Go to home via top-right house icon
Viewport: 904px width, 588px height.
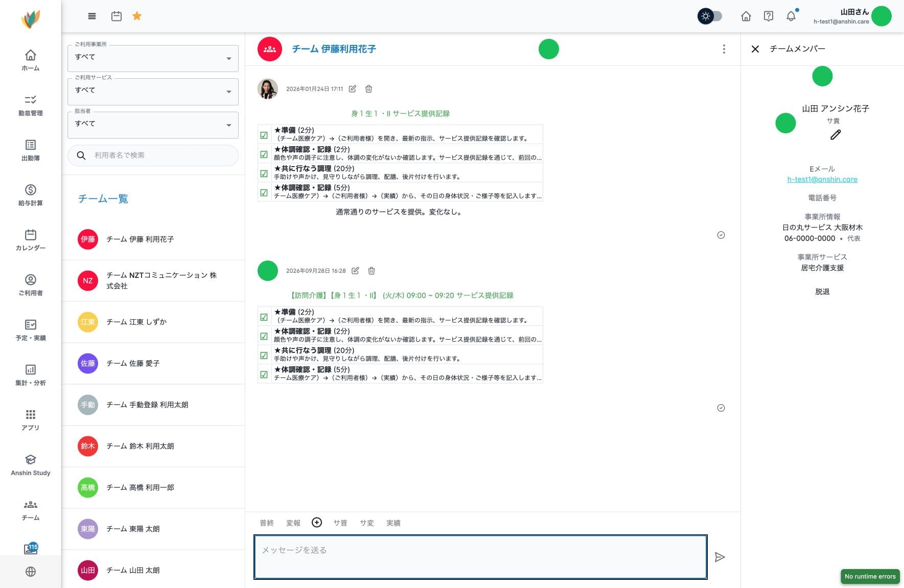click(746, 16)
